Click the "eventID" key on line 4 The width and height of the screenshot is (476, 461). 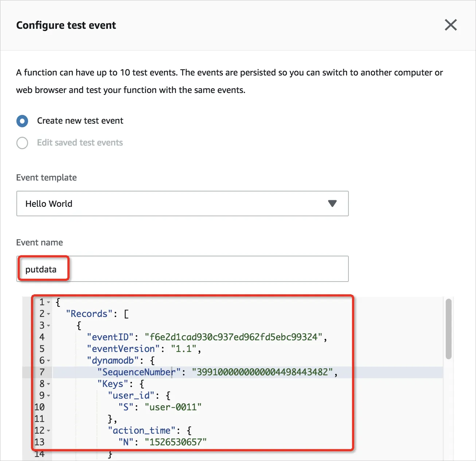click(110, 337)
